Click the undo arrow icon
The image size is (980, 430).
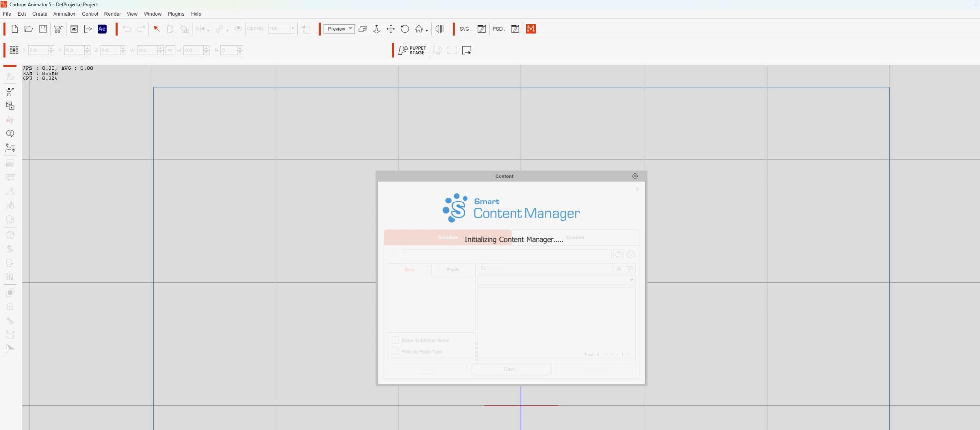point(127,29)
